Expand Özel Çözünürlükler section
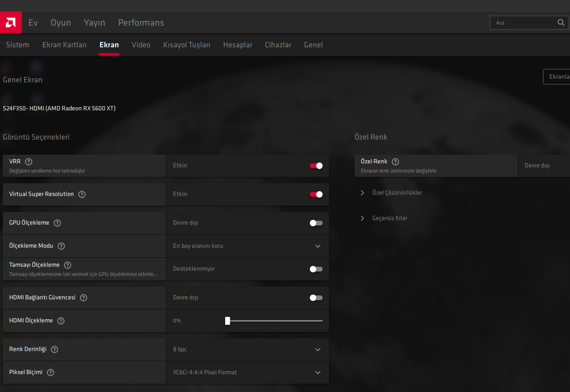 (391, 193)
